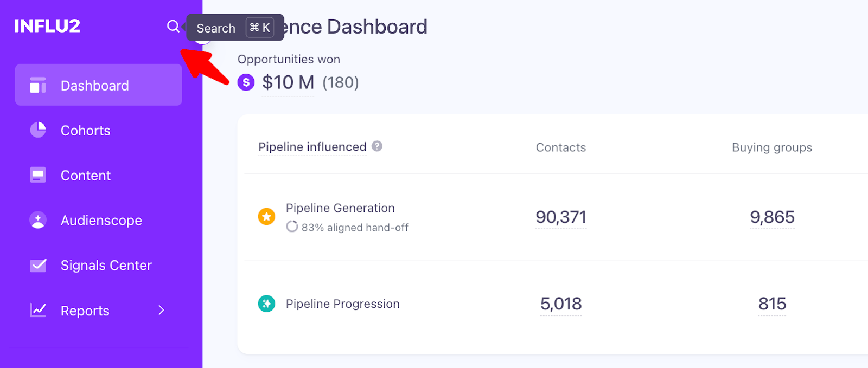Open the Pipeline influenced link
The height and width of the screenshot is (368, 868).
311,146
